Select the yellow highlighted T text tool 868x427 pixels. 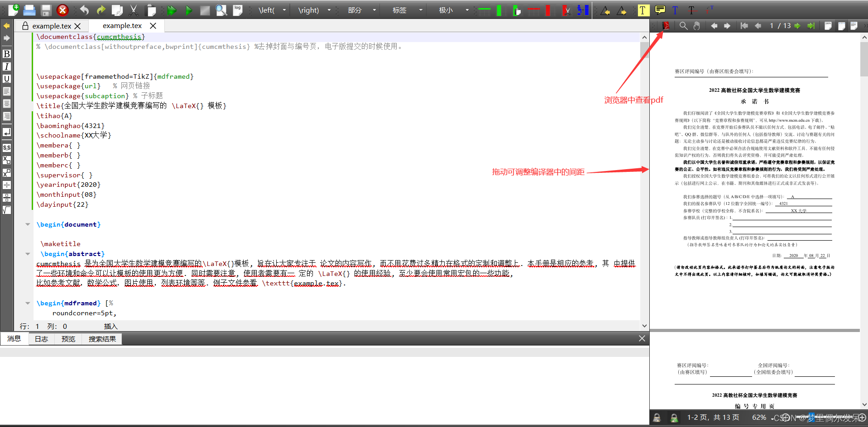click(x=643, y=10)
